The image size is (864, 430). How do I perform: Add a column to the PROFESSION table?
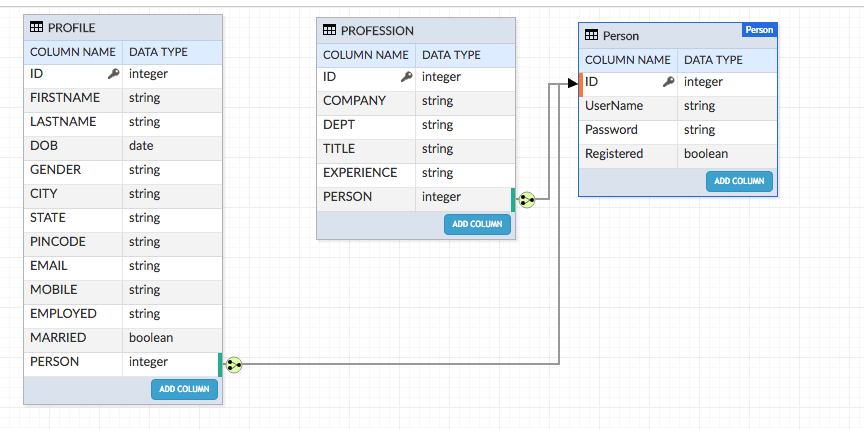tap(477, 224)
